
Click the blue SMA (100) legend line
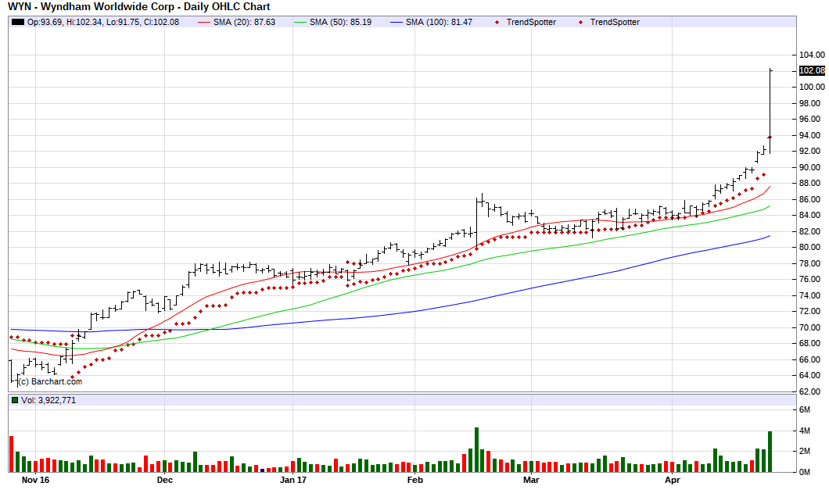[x=397, y=22]
